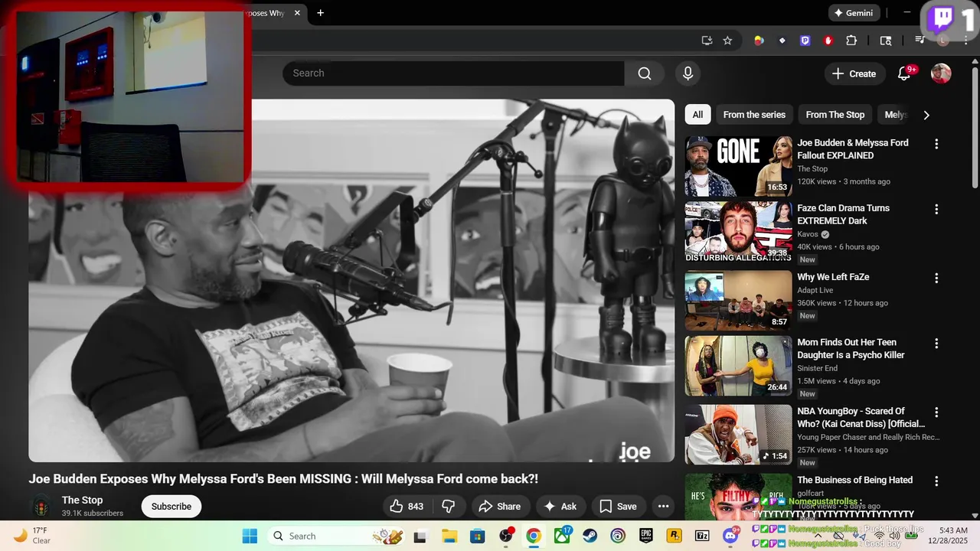Open Steam from the taskbar
The image size is (980, 551).
click(x=590, y=536)
